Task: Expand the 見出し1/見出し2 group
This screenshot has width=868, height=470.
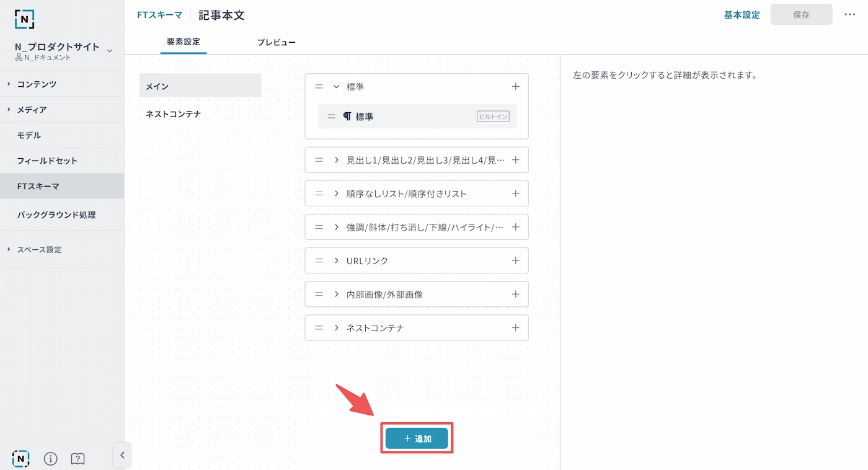Action: (337, 160)
